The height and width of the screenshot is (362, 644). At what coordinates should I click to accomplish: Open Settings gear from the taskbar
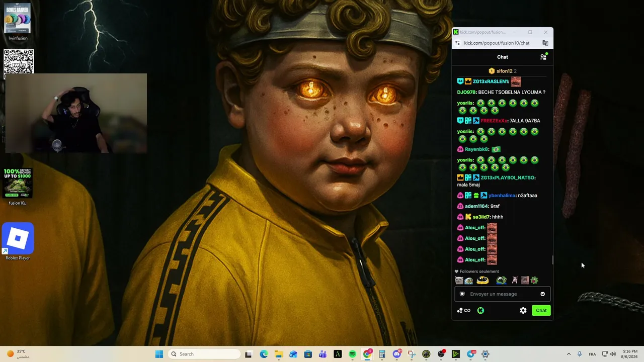486,354
